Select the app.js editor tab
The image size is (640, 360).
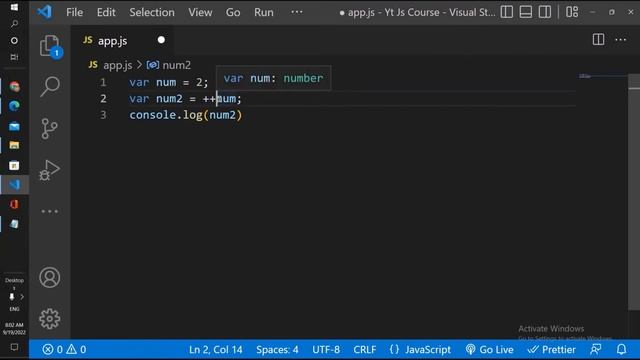(x=122, y=40)
